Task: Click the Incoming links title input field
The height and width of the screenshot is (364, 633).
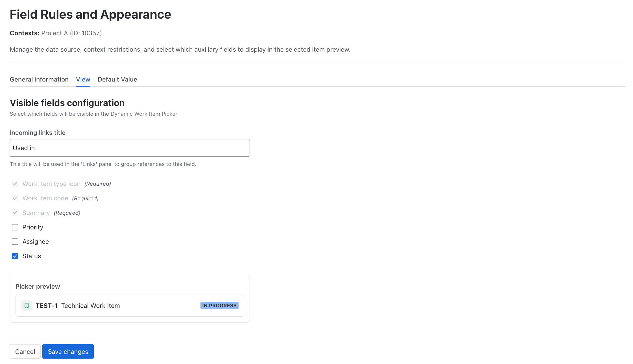Action: 130,148
